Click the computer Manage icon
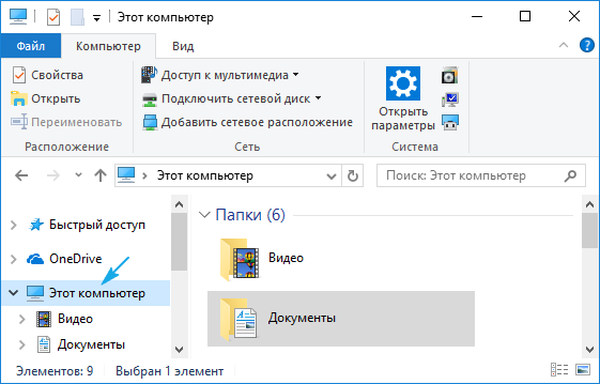600x384 pixels. point(450,123)
